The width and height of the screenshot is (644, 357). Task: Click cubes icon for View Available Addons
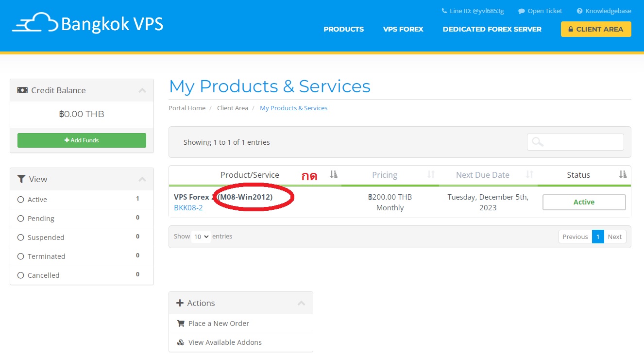point(181,342)
